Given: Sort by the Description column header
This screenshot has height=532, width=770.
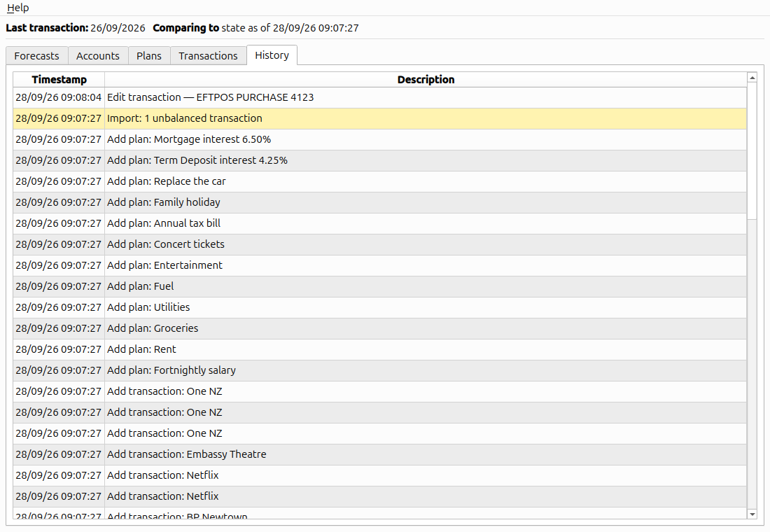Looking at the screenshot, I should click(x=426, y=80).
